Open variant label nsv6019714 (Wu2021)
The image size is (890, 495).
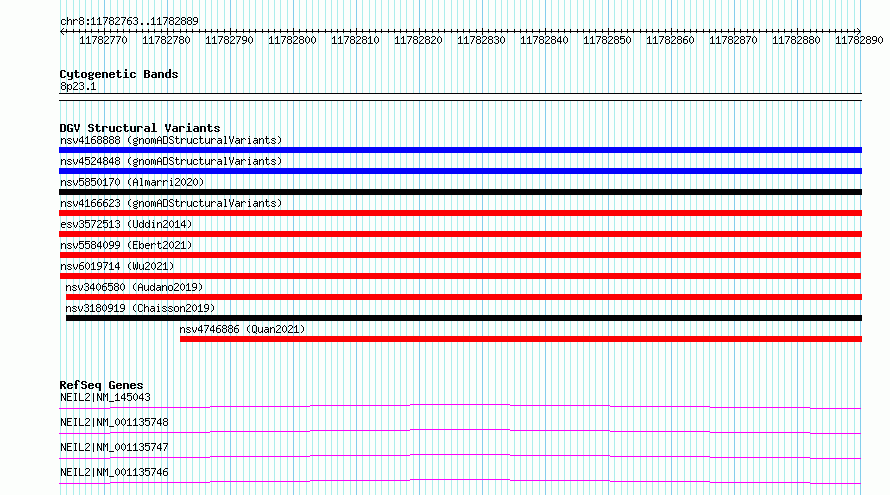coord(117,266)
